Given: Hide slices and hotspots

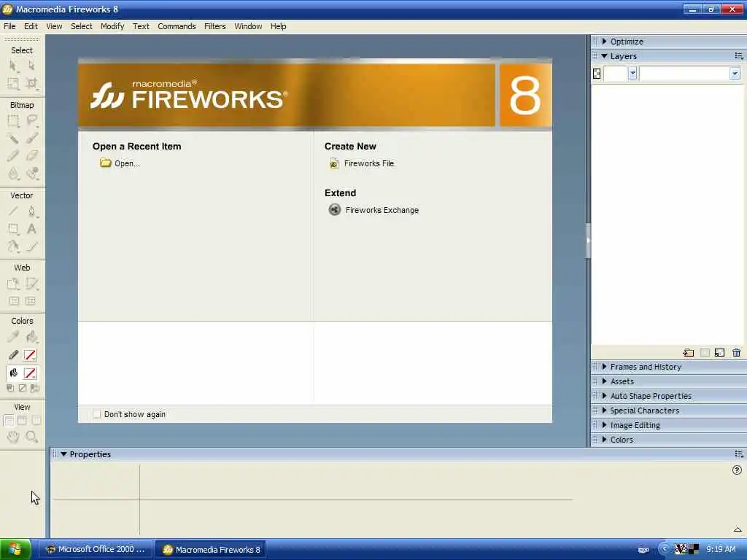Looking at the screenshot, I should [x=14, y=301].
